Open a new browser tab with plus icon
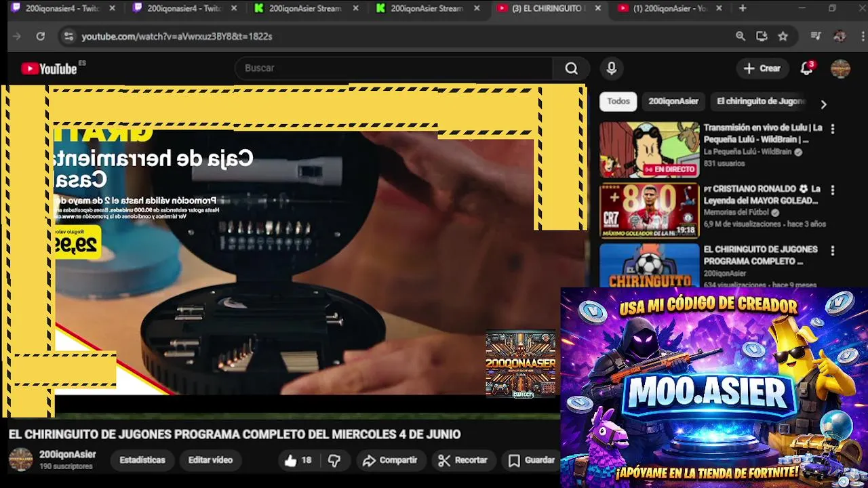868x488 pixels. [743, 9]
